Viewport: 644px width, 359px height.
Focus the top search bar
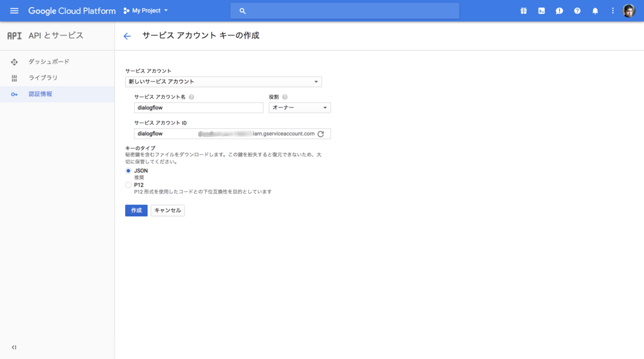345,11
